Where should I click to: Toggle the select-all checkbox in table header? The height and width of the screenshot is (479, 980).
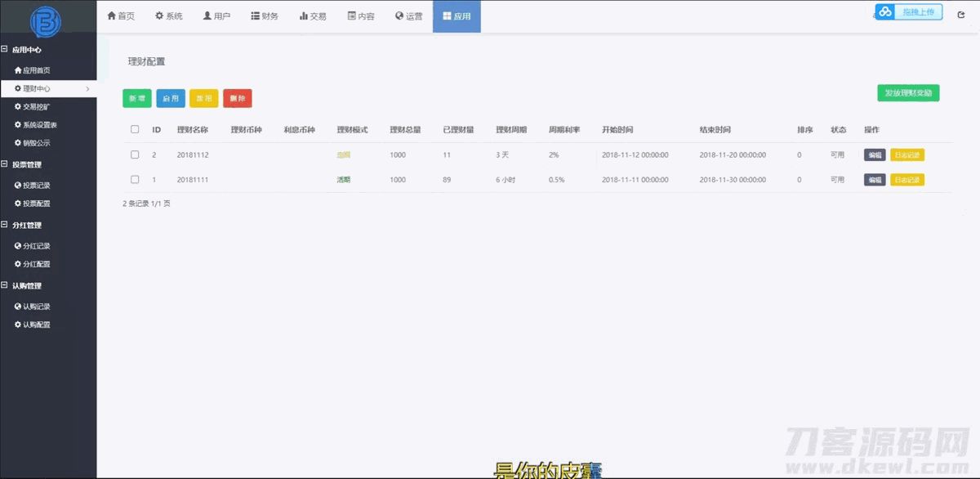point(135,129)
